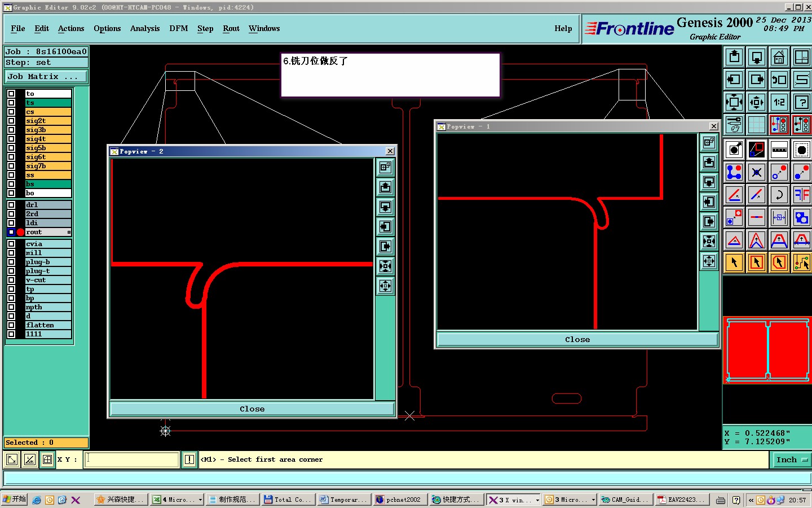Image resolution: width=812 pixels, height=508 pixels.
Task: Select the net select tool with green dots
Action: [802, 262]
